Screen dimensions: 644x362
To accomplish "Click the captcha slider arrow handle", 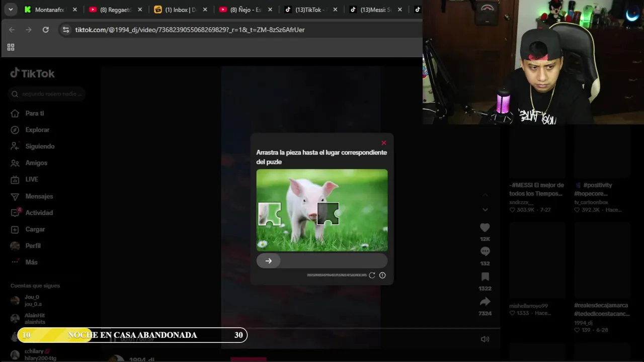I will click(x=268, y=260).
